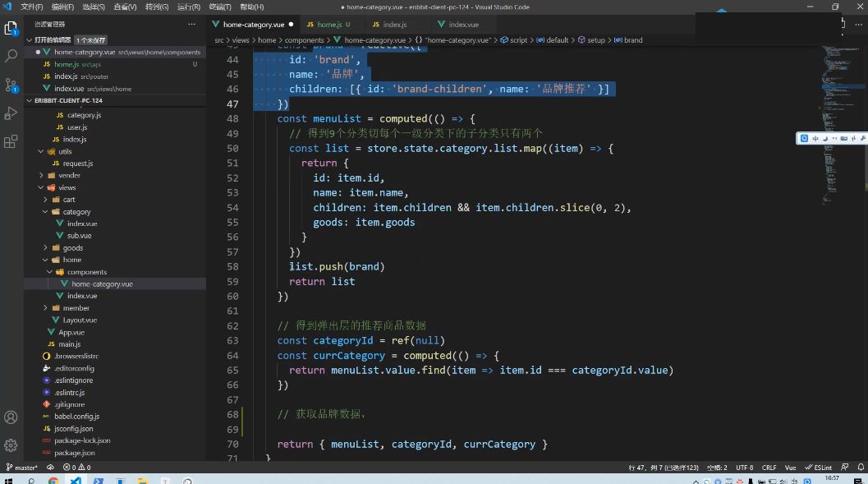This screenshot has width=868, height=484.
Task: Open the Source Control view
Action: click(x=11, y=85)
